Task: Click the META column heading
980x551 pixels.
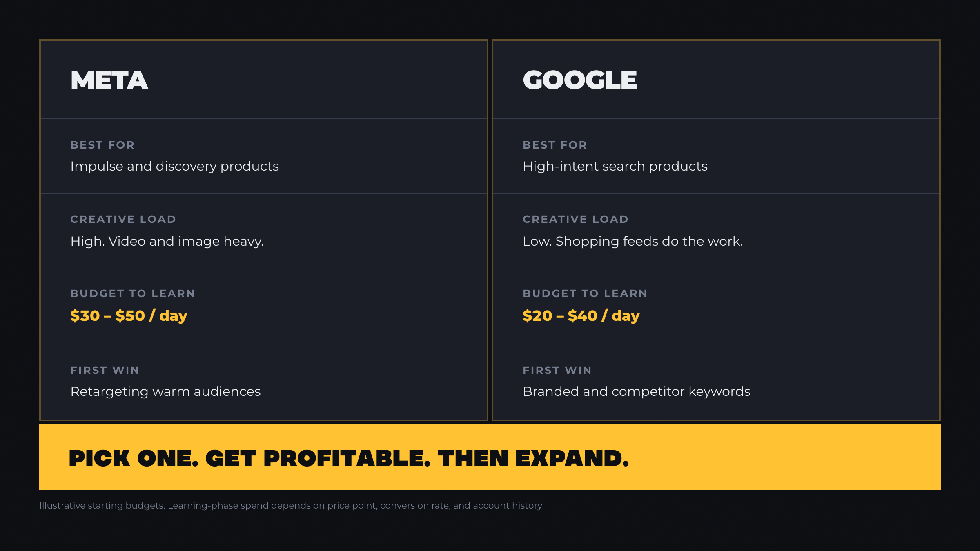Action: [x=109, y=80]
